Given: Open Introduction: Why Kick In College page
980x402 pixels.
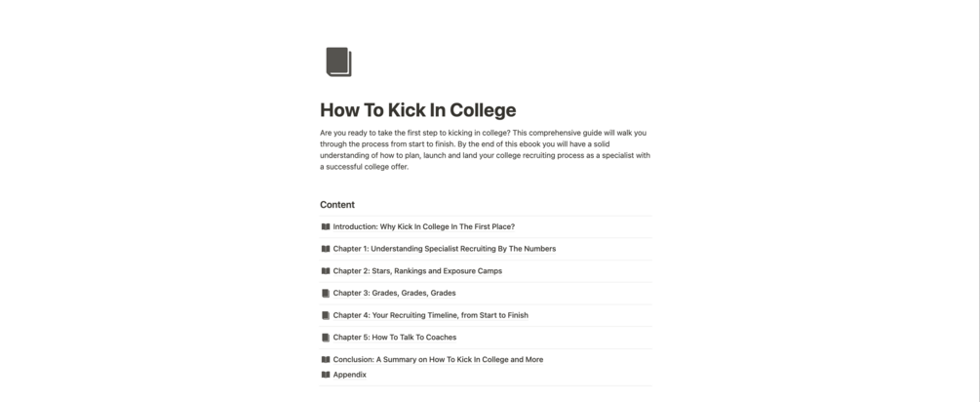Looking at the screenshot, I should (423, 226).
